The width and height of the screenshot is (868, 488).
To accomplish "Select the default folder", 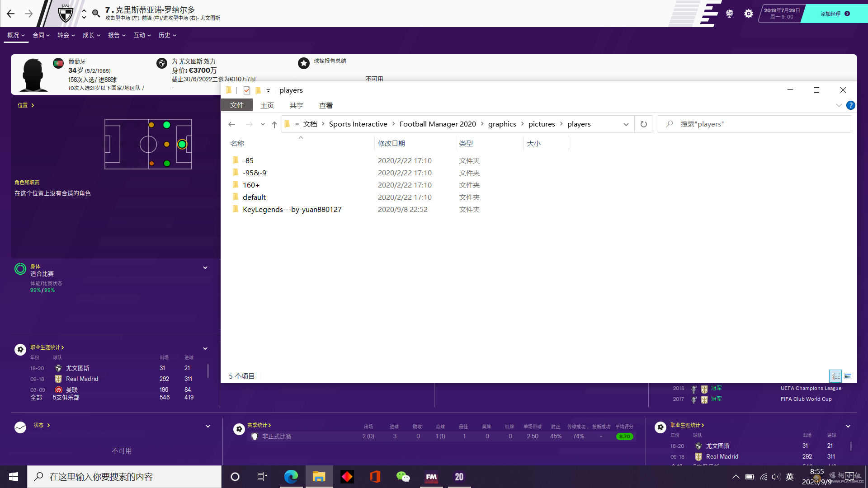I will [x=254, y=197].
